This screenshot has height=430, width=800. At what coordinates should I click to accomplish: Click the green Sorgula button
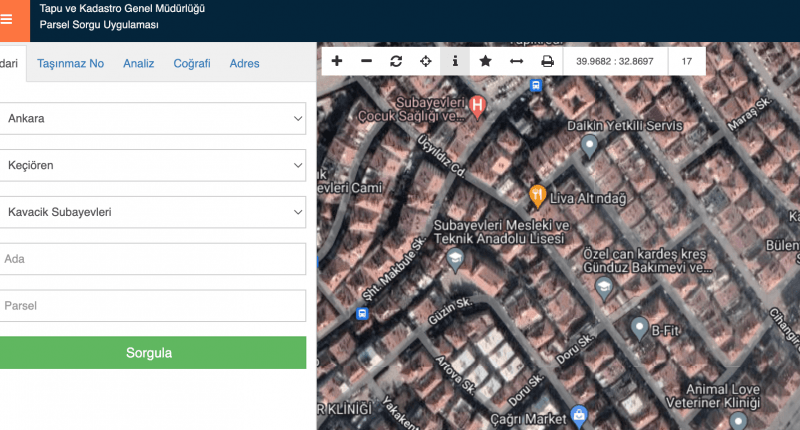(153, 352)
